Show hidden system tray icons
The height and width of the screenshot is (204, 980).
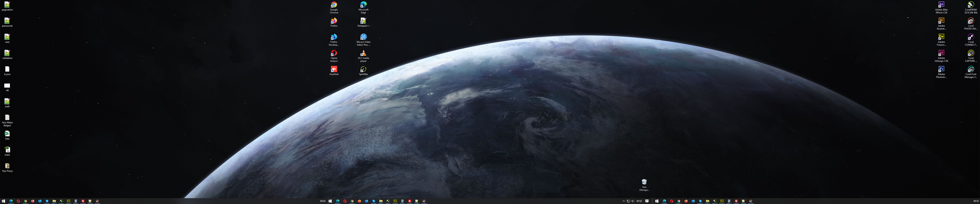tap(624, 201)
